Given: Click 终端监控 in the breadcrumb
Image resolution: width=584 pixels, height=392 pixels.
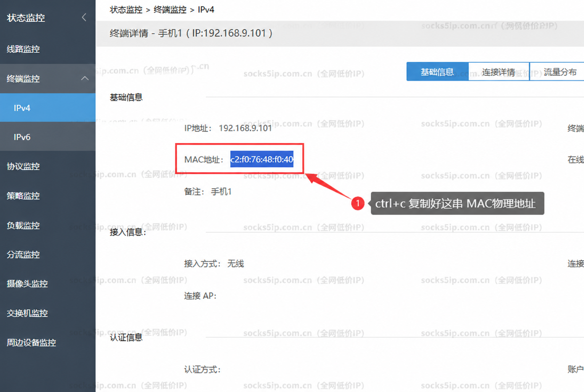Looking at the screenshot, I should point(170,10).
